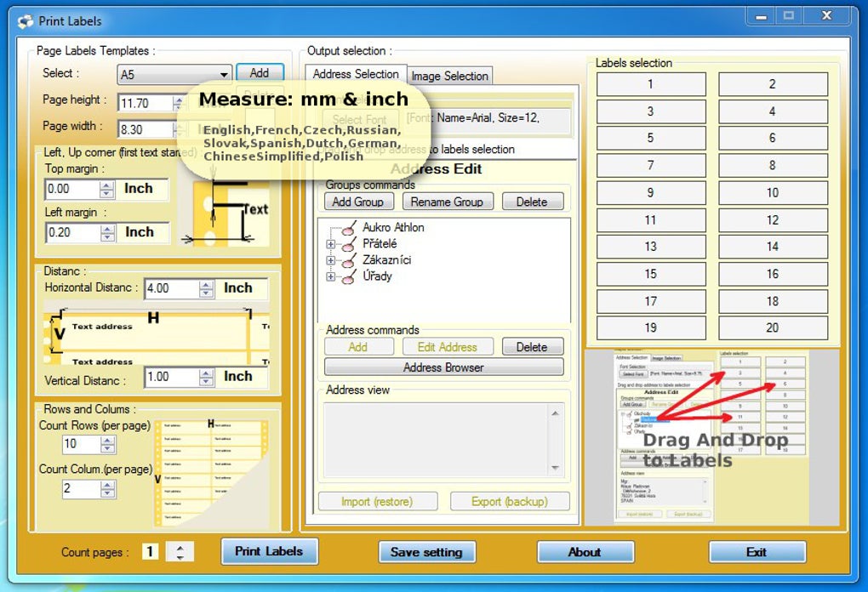The height and width of the screenshot is (592, 868).
Task: Expand the Zákazníci group node
Action: click(330, 260)
